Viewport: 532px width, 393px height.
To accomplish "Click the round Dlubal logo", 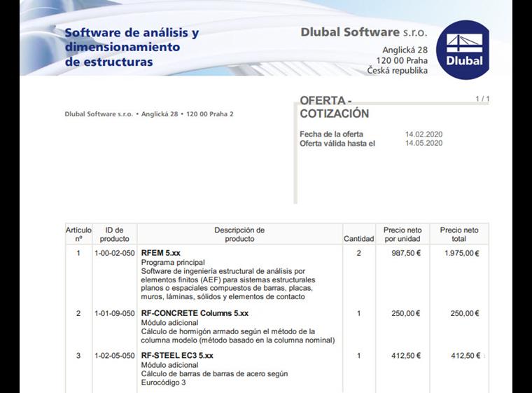I will (463, 50).
